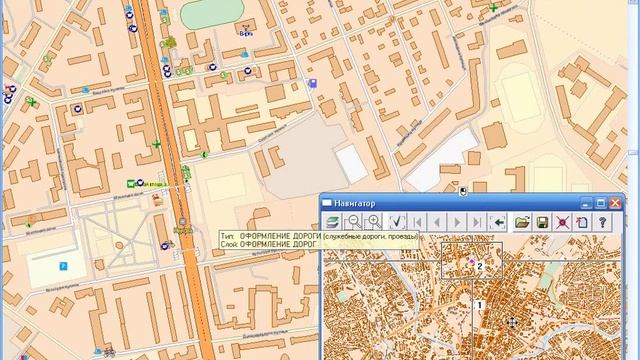Click the red cross delete marker icon
Screen dimensions: 640x360
click(562, 222)
